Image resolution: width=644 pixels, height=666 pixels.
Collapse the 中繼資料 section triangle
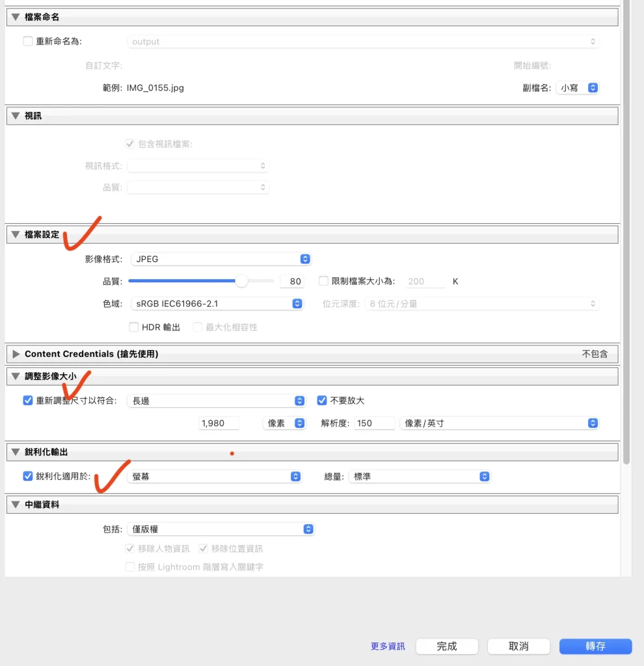click(16, 504)
